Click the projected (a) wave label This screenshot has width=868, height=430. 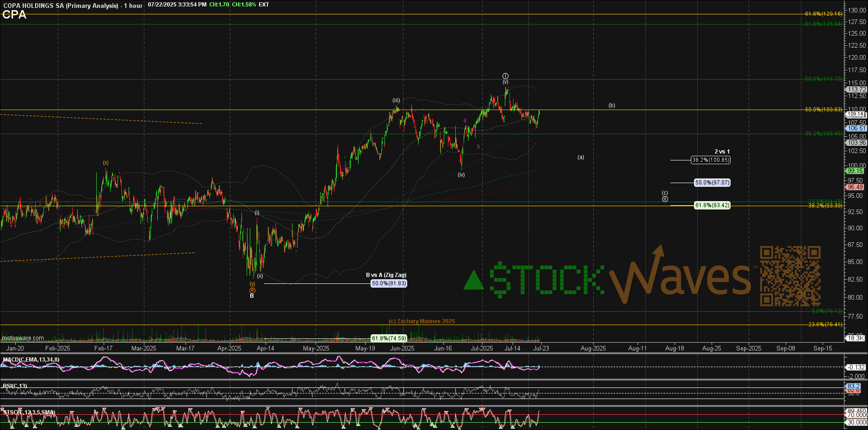[x=581, y=157]
